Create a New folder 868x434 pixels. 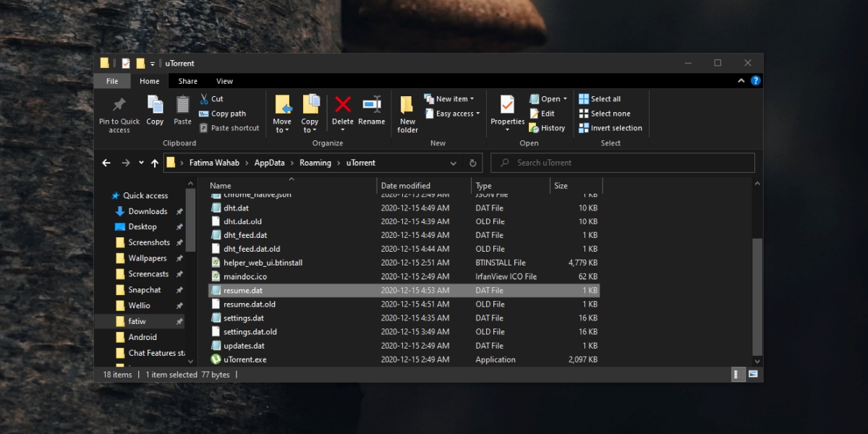407,114
